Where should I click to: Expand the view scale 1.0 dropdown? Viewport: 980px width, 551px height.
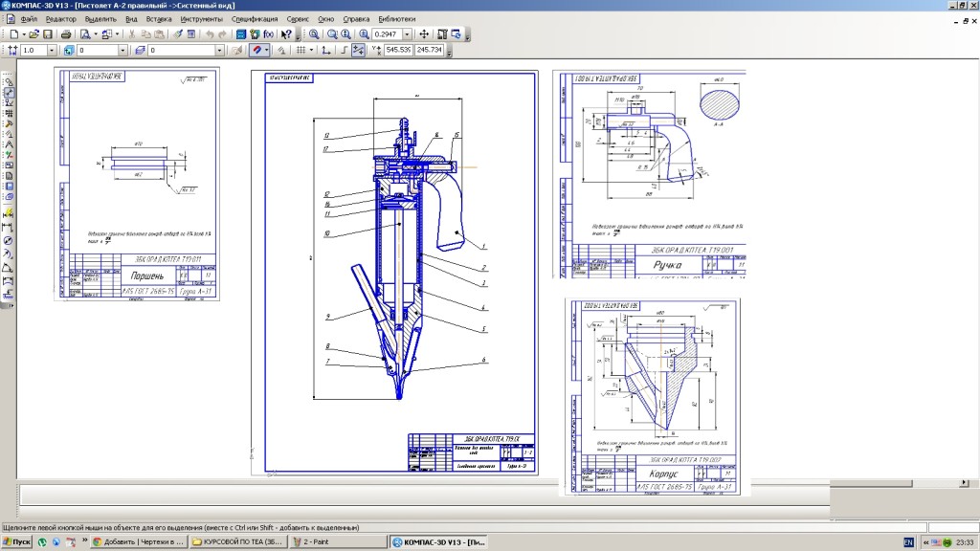point(52,50)
